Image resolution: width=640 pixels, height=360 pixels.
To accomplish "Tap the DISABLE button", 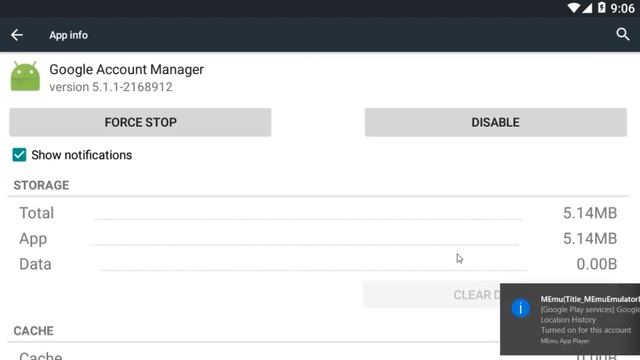I will point(496,122).
